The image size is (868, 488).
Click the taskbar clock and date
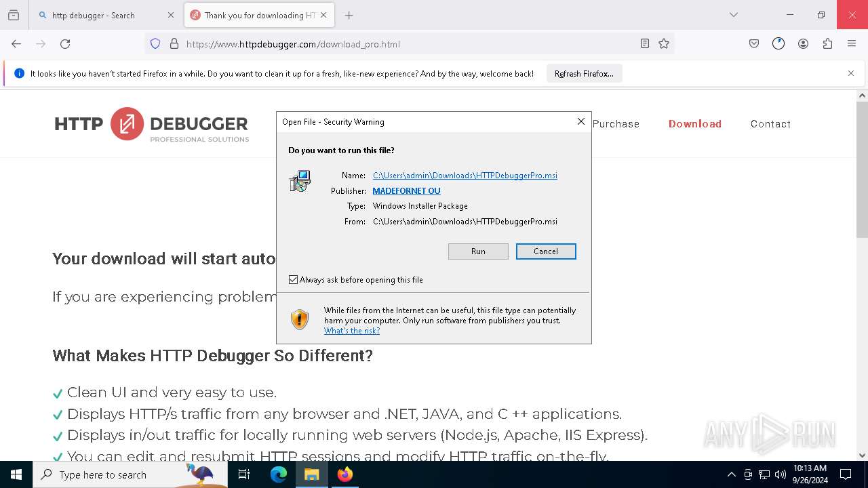810,474
